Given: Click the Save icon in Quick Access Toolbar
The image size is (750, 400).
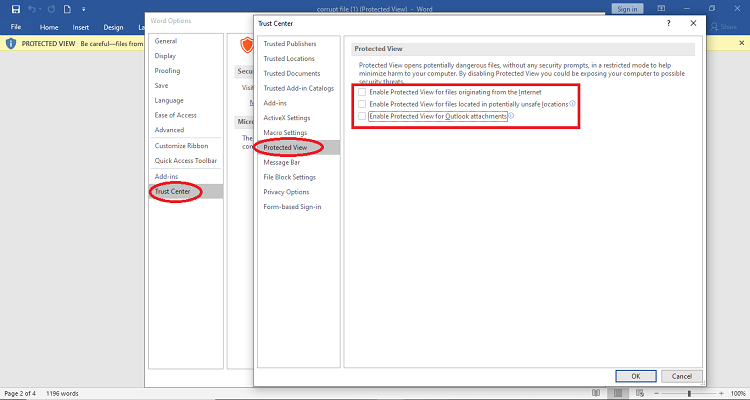Looking at the screenshot, I should tap(16, 9).
